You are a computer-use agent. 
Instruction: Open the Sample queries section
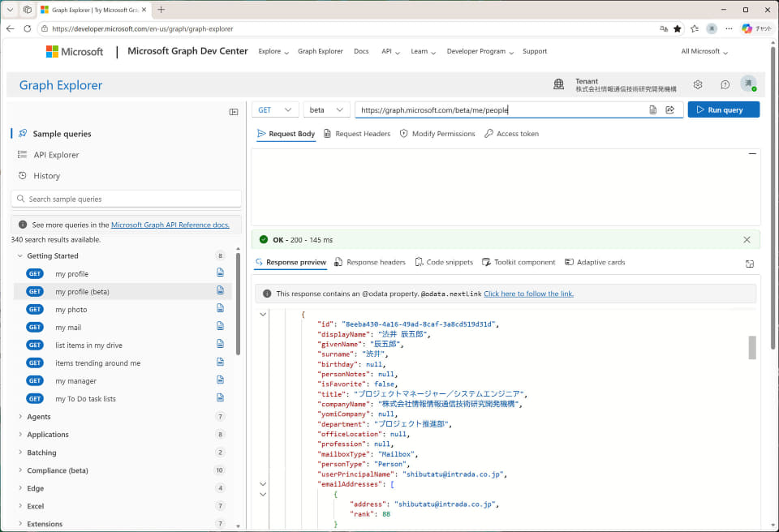(62, 134)
